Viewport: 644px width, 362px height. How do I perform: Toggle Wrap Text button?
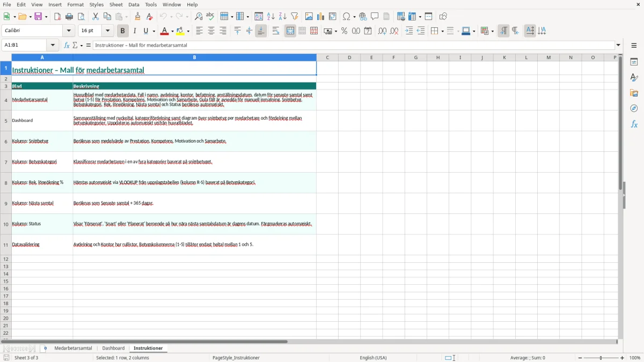276,31
